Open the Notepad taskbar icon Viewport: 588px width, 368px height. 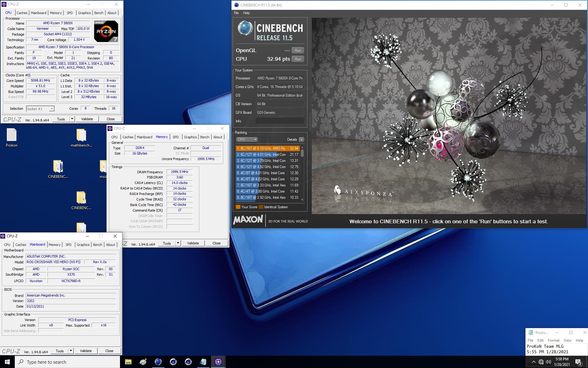click(203, 362)
